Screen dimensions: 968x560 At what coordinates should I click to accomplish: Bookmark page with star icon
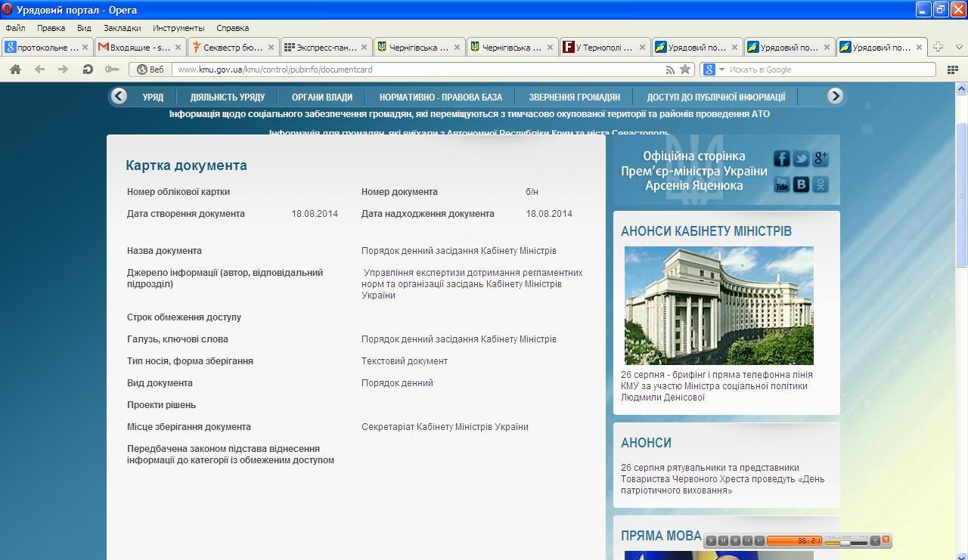pos(685,70)
